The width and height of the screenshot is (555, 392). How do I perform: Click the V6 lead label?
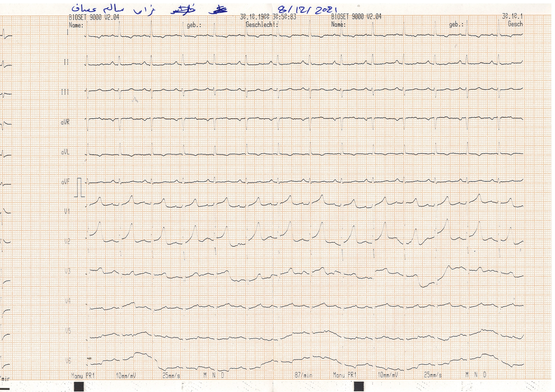(x=68, y=361)
